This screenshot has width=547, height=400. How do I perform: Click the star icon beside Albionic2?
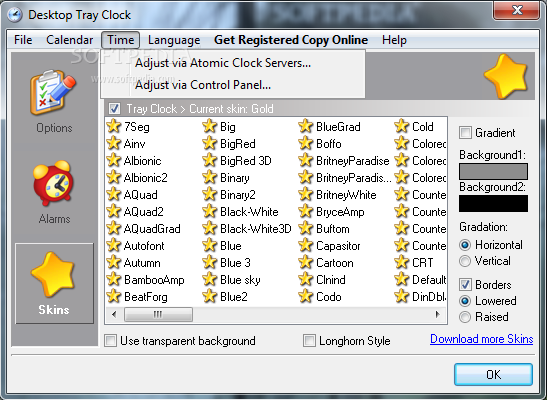[x=113, y=177]
